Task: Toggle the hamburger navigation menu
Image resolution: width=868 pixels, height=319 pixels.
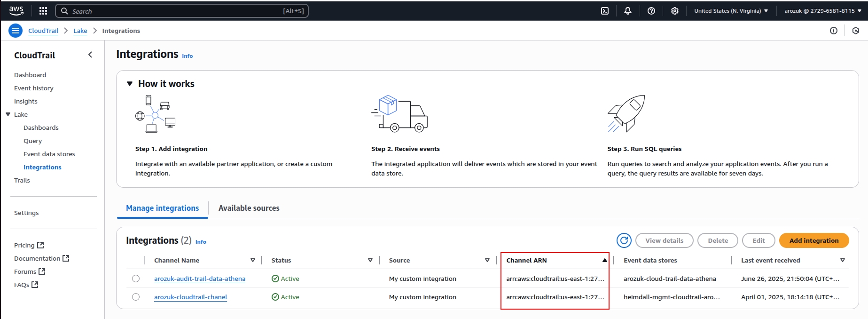Action: pos(16,31)
